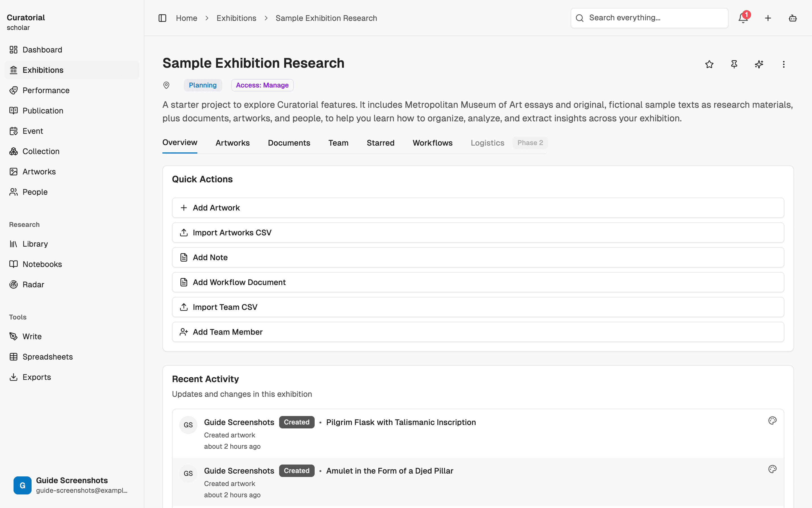Open Notebooks in sidebar

72,264
